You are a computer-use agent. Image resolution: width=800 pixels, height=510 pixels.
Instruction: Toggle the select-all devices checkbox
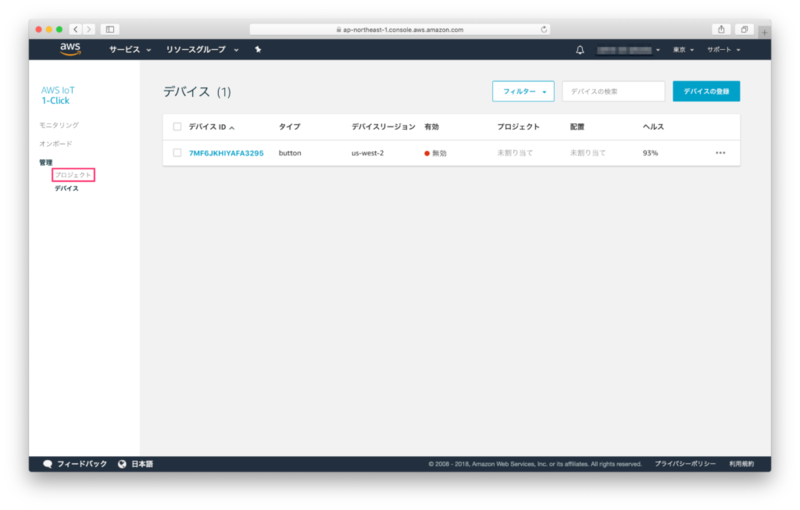tap(177, 126)
